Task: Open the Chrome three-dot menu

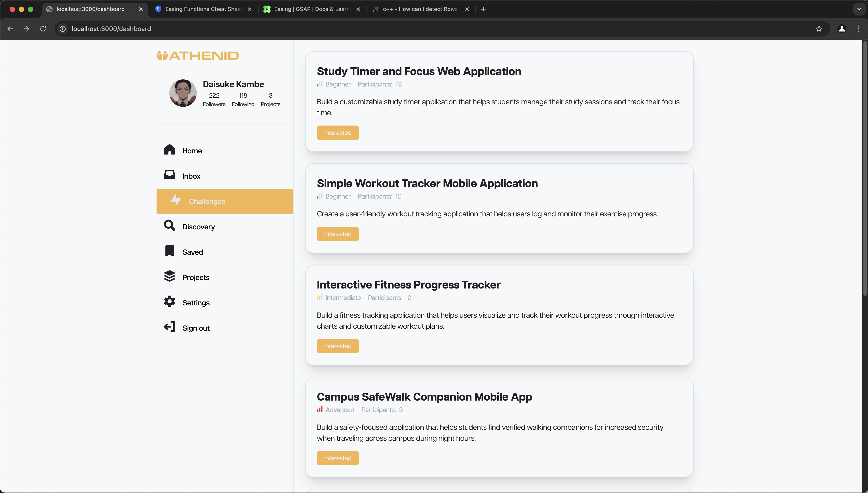Action: click(858, 29)
